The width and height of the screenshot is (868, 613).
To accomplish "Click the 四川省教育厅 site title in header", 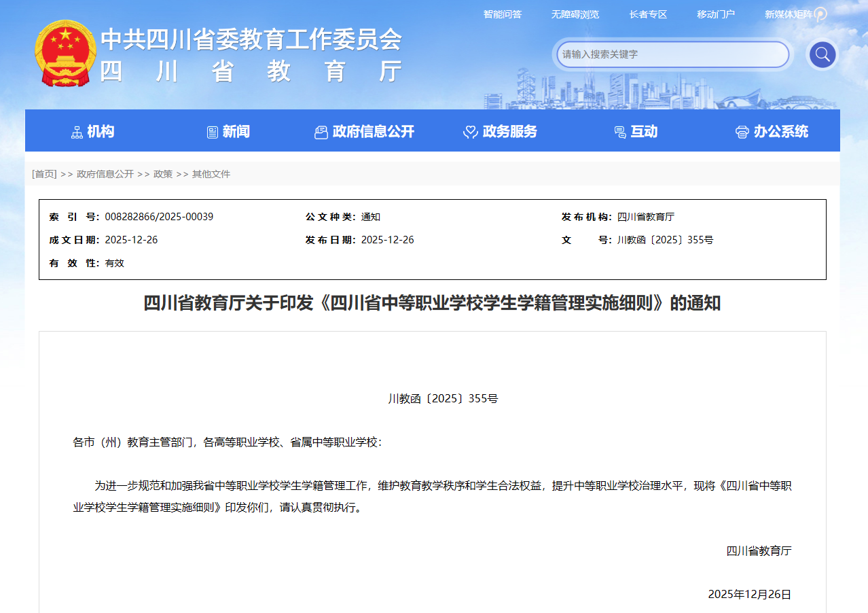I will click(x=251, y=71).
